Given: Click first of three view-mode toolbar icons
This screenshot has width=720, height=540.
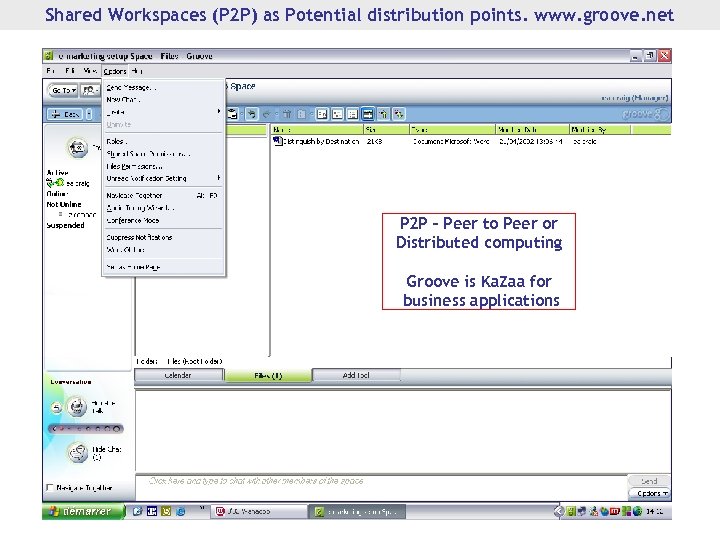Looking at the screenshot, I should [322, 114].
